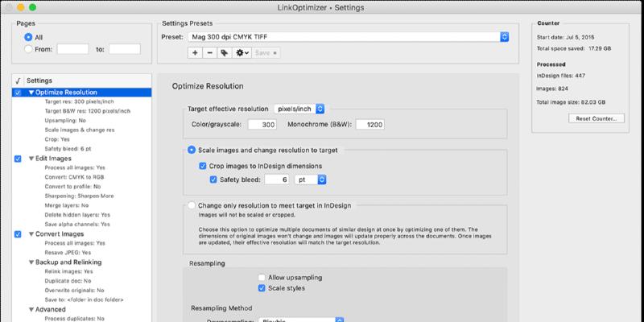Select 'Scale images & change res' row
The height and width of the screenshot is (322, 644).
tap(82, 130)
